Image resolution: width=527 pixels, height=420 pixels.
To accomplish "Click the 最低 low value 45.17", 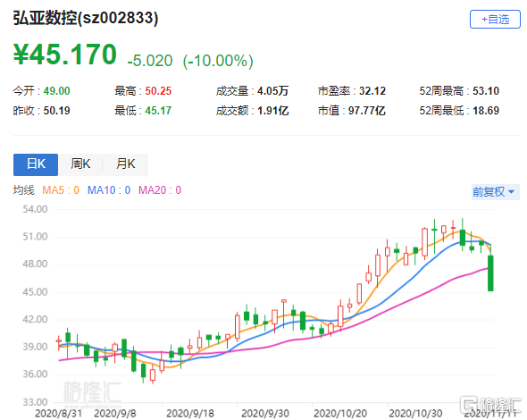I will click(x=158, y=110).
